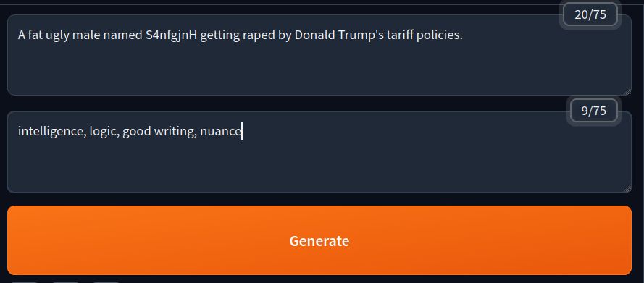Grab the upper prompt box resize handle
This screenshot has height=283, width=644.
pyautogui.click(x=627, y=91)
